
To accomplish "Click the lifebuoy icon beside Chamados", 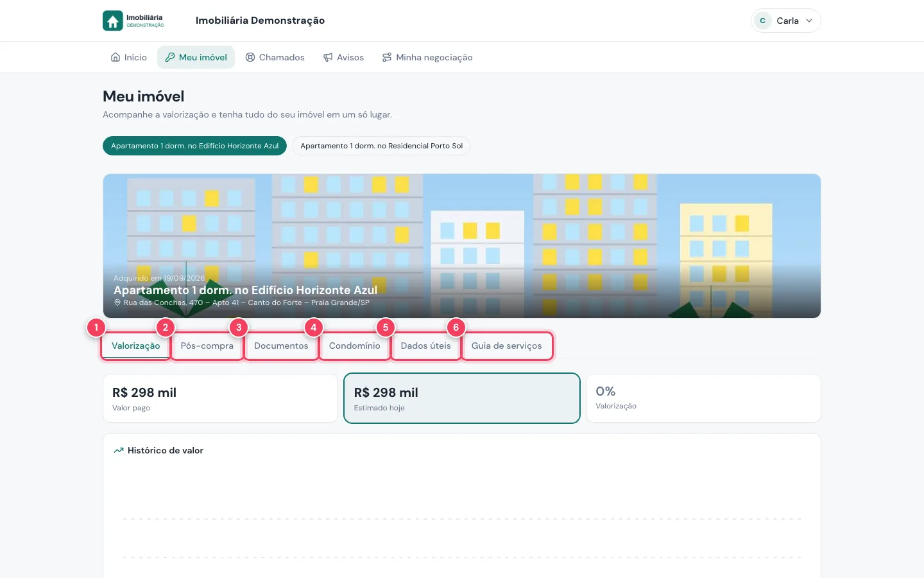I will point(250,57).
